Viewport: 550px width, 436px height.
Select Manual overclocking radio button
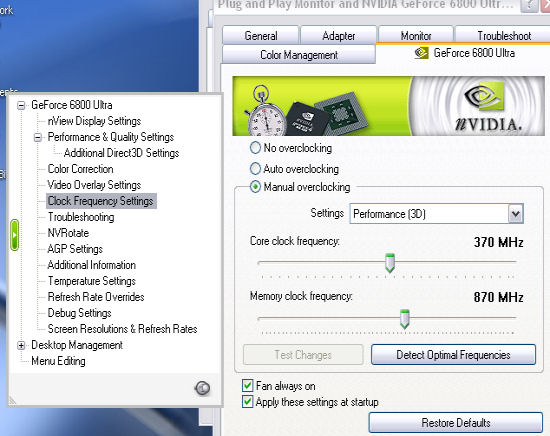255,187
